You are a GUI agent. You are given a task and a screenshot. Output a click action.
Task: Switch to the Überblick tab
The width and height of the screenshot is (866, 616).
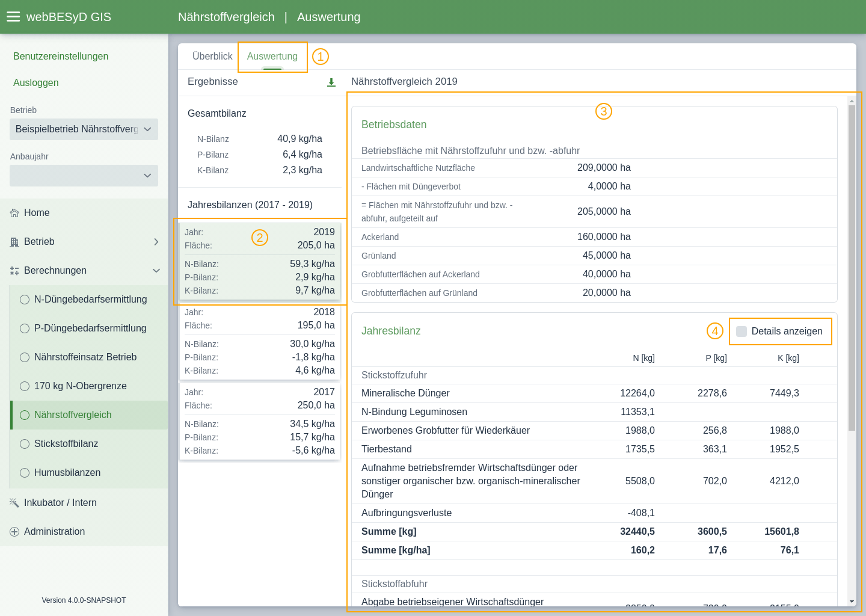pos(212,57)
